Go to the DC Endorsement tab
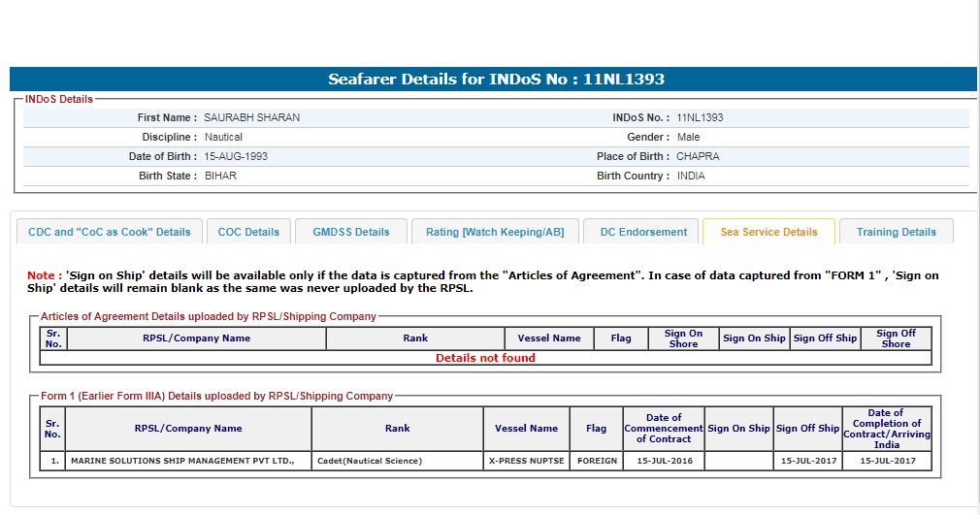This screenshot has height=515, width=980. click(x=642, y=232)
